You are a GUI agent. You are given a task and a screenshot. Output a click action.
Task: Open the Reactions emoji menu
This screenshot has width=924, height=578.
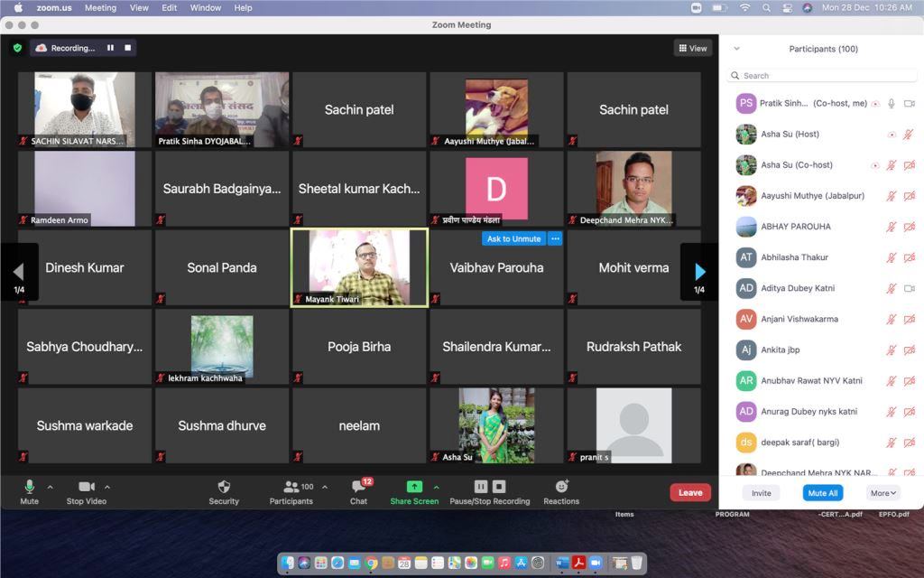(x=561, y=486)
